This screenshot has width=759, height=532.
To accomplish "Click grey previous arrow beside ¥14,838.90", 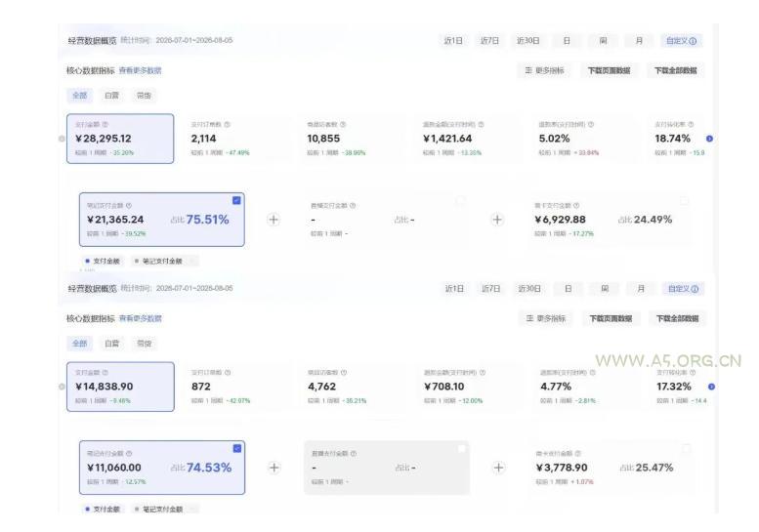I will coord(62,387).
